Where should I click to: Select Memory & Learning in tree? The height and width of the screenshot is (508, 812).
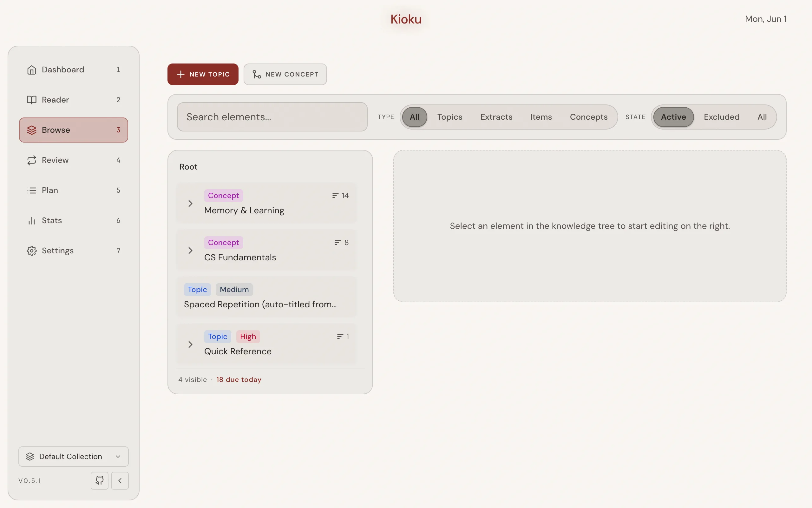266,203
